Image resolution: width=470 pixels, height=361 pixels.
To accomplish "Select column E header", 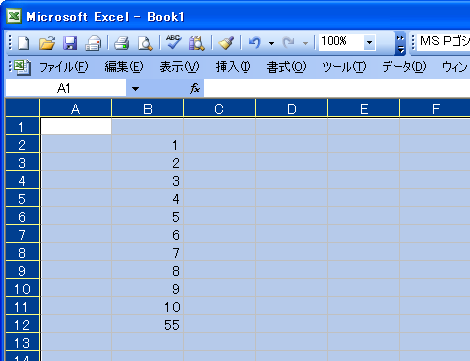I will pos(364,108).
